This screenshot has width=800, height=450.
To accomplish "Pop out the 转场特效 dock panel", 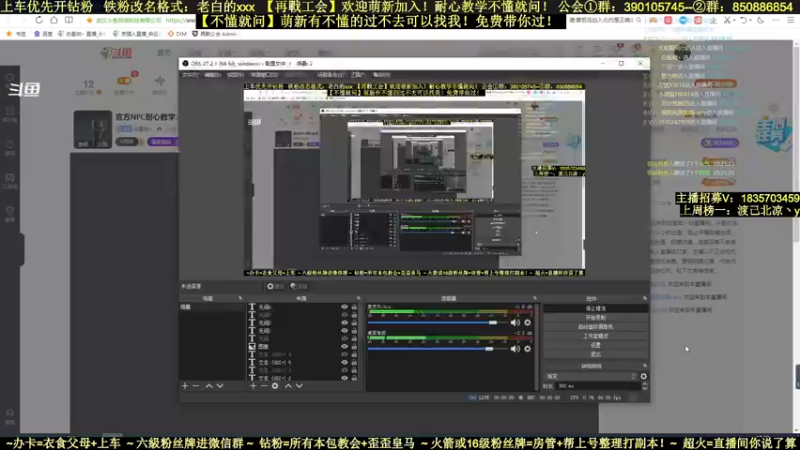I will pyautogui.click(x=645, y=366).
